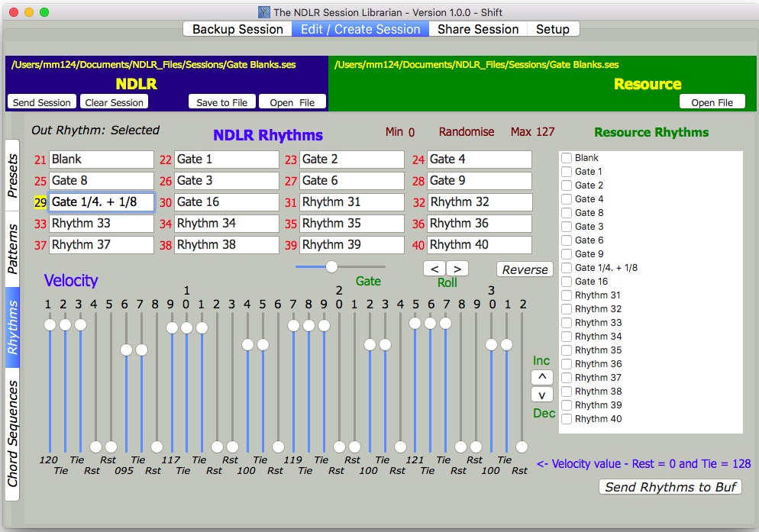The width and height of the screenshot is (759, 532).
Task: Check the Gate 16 resource checkbox
Action: [567, 281]
